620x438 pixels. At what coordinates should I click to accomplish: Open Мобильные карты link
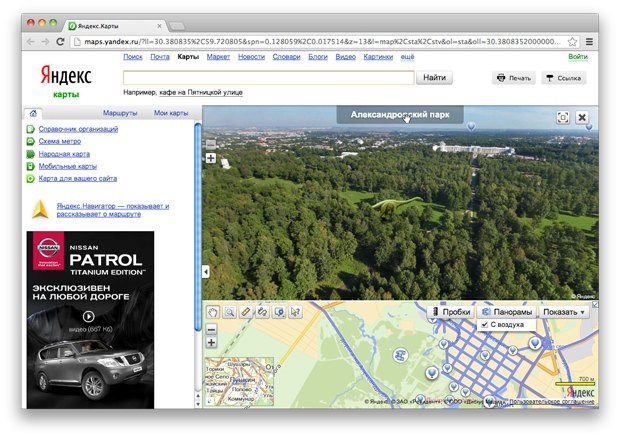pyautogui.click(x=68, y=166)
